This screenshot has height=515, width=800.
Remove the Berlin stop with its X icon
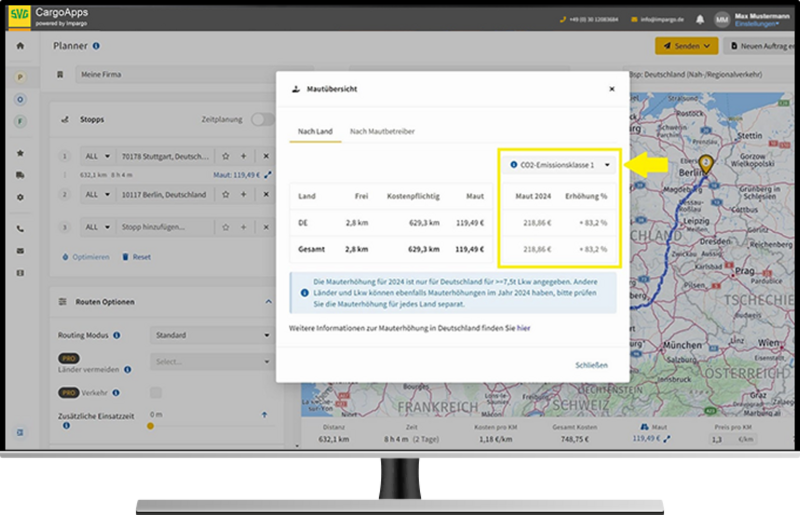click(x=266, y=194)
